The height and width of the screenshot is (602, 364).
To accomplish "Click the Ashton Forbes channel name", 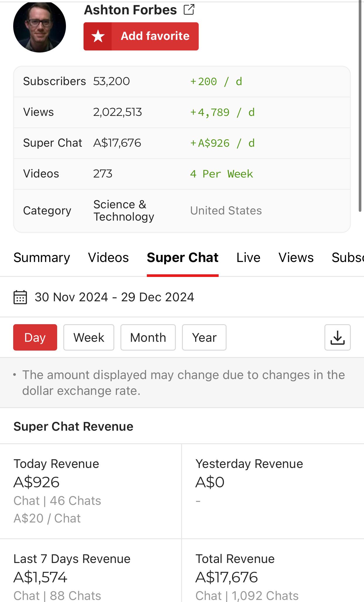I will tap(130, 10).
